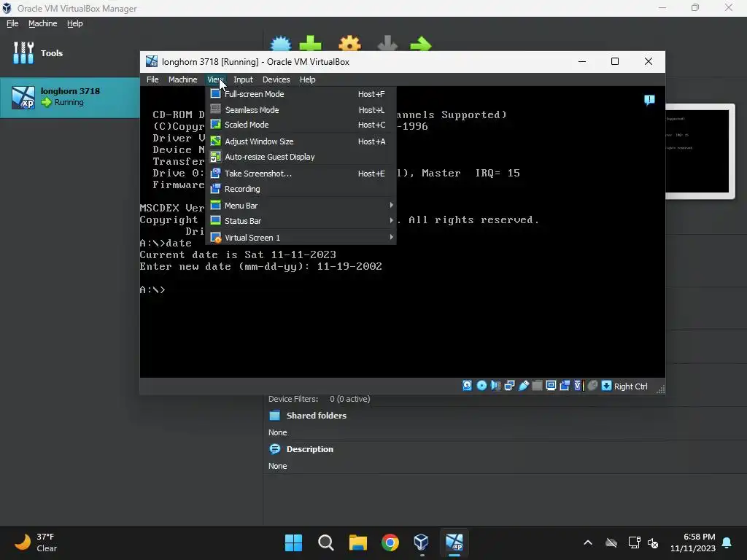This screenshot has width=747, height=560.
Task: Click the notifications bell in taskbar
Action: pyautogui.click(x=727, y=542)
